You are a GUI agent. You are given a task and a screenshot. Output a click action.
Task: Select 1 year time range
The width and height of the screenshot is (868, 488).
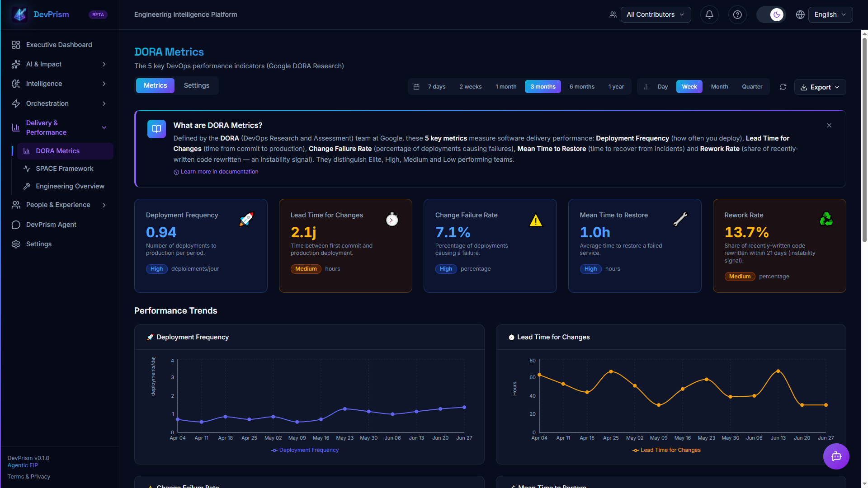click(616, 87)
